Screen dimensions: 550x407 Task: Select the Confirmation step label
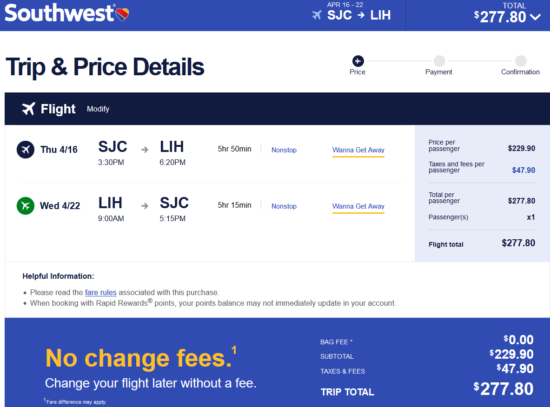coord(520,72)
